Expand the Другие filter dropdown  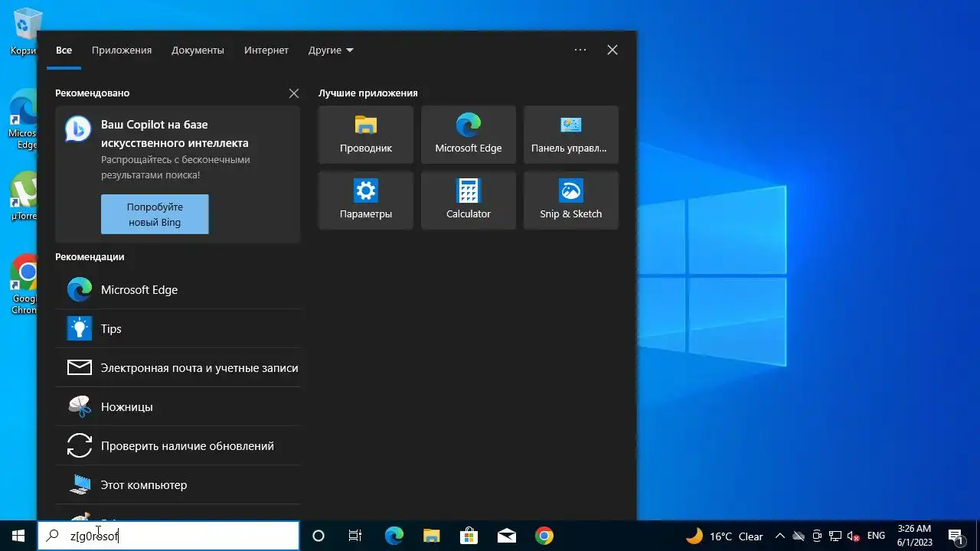[331, 51]
